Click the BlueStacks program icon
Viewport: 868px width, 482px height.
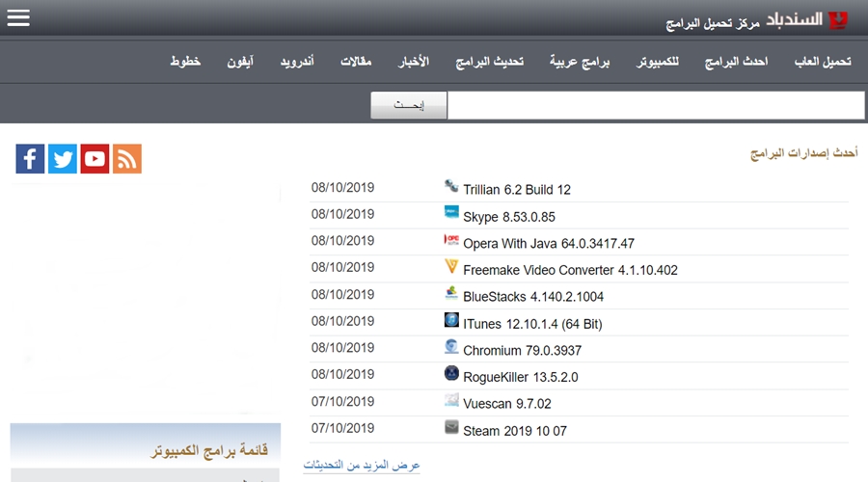tap(451, 293)
